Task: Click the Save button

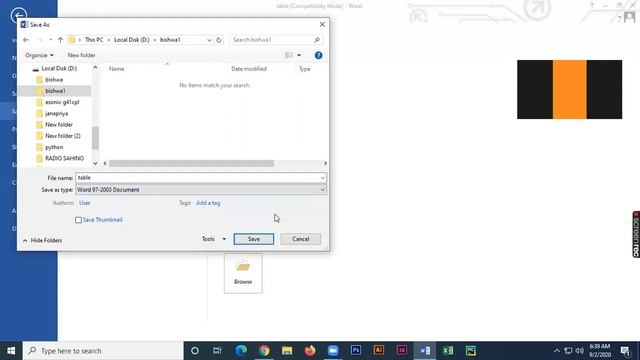Action: click(x=253, y=239)
